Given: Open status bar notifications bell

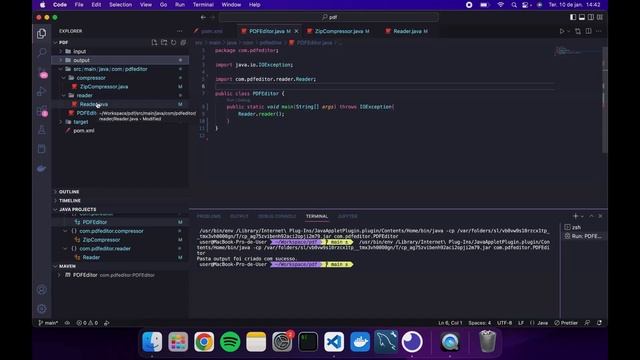Looking at the screenshot, I should pyautogui.click(x=600, y=323).
